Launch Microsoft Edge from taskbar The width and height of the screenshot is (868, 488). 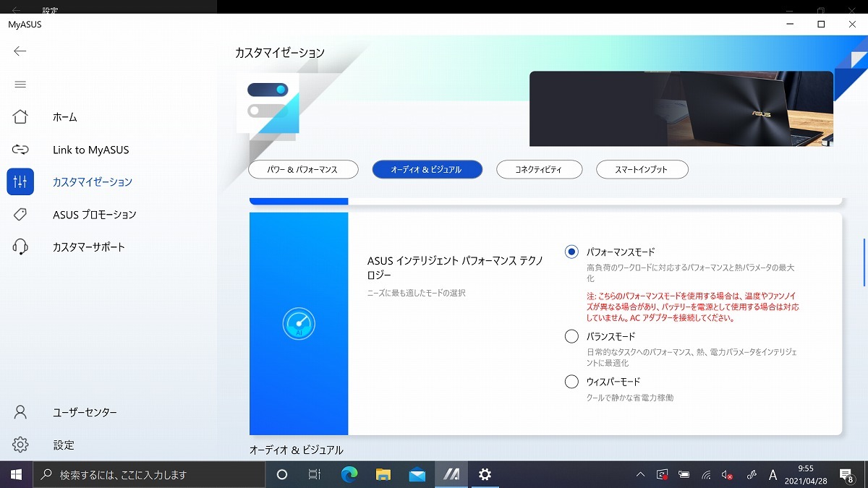tap(349, 474)
